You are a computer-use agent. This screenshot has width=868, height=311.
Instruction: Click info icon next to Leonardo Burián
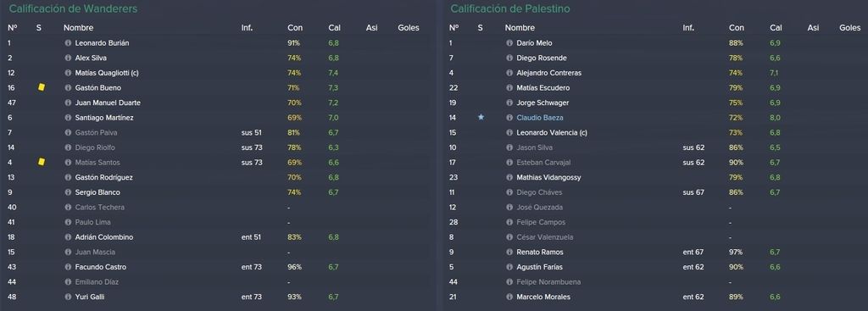click(68, 42)
